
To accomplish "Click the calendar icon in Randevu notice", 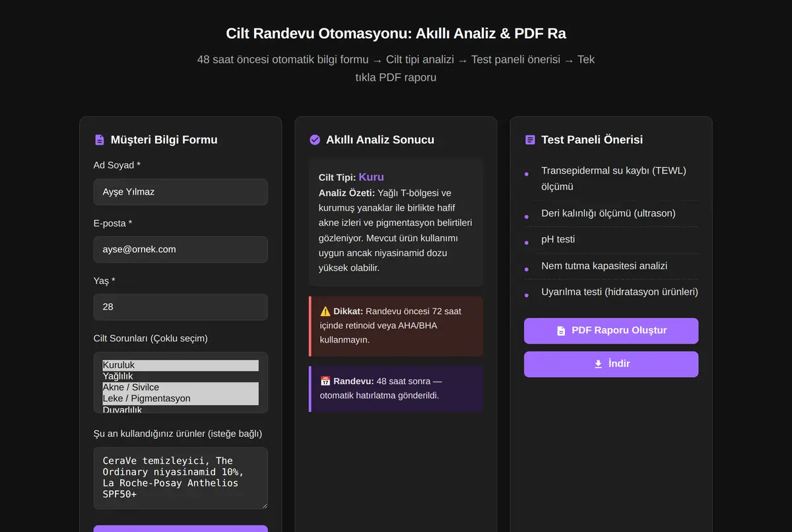I will pyautogui.click(x=325, y=381).
